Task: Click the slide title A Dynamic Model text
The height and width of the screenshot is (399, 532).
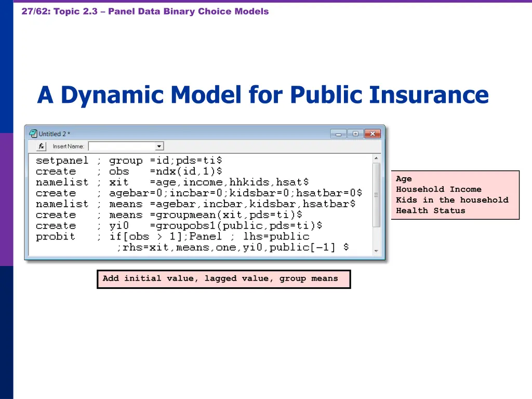Action: click(262, 95)
